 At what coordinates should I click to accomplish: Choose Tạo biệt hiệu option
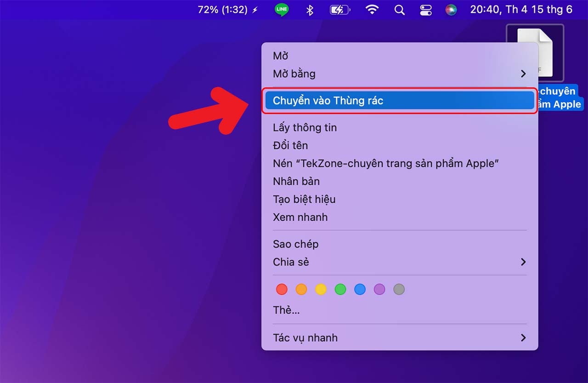(x=400, y=199)
